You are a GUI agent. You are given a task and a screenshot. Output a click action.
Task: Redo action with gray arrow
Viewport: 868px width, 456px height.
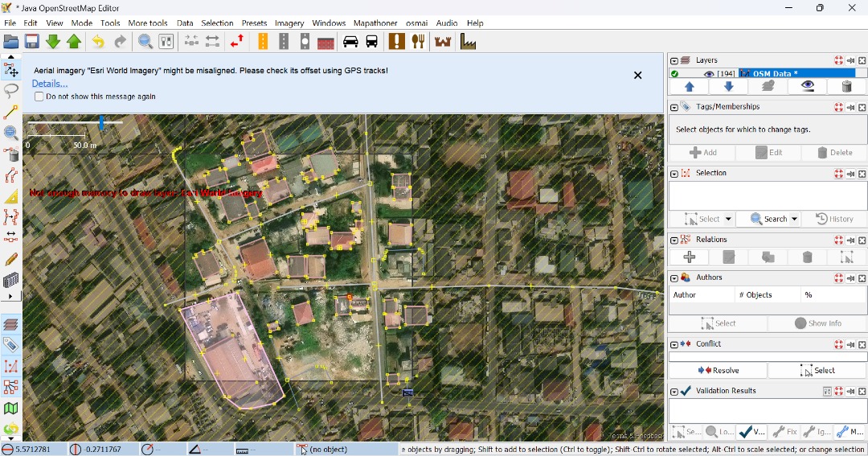[x=120, y=42]
